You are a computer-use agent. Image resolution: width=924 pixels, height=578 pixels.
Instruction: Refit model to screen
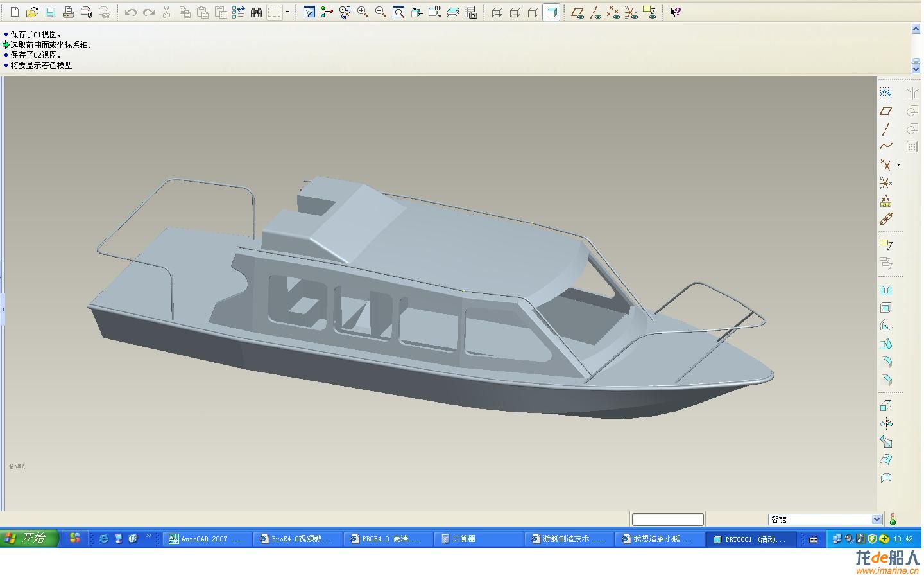click(x=398, y=12)
